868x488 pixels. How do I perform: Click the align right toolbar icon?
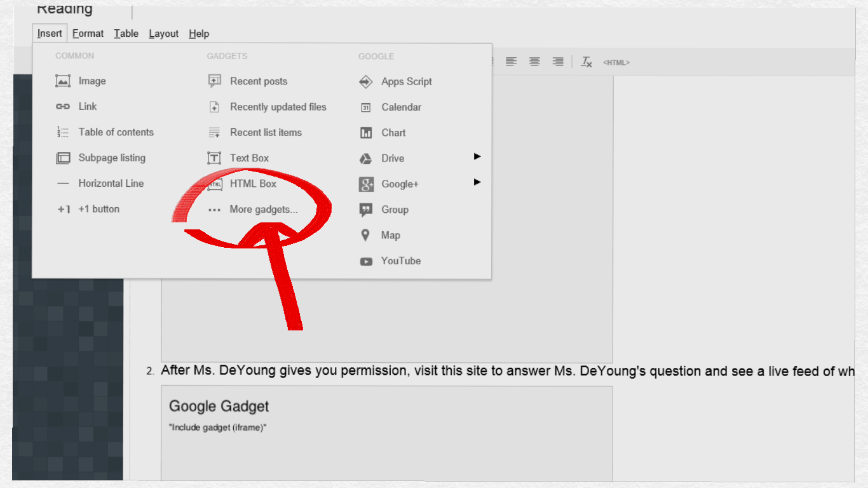[558, 62]
